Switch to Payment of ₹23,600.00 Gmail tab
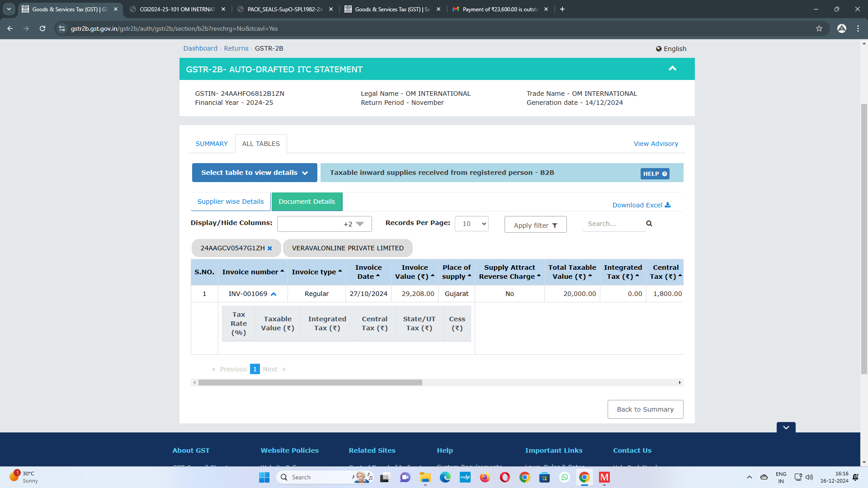 (500, 9)
